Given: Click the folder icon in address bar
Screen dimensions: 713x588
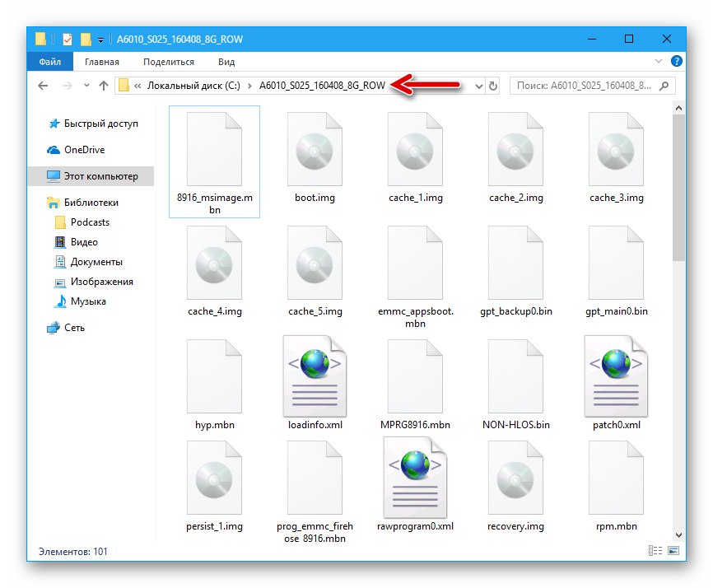Looking at the screenshot, I should point(123,86).
